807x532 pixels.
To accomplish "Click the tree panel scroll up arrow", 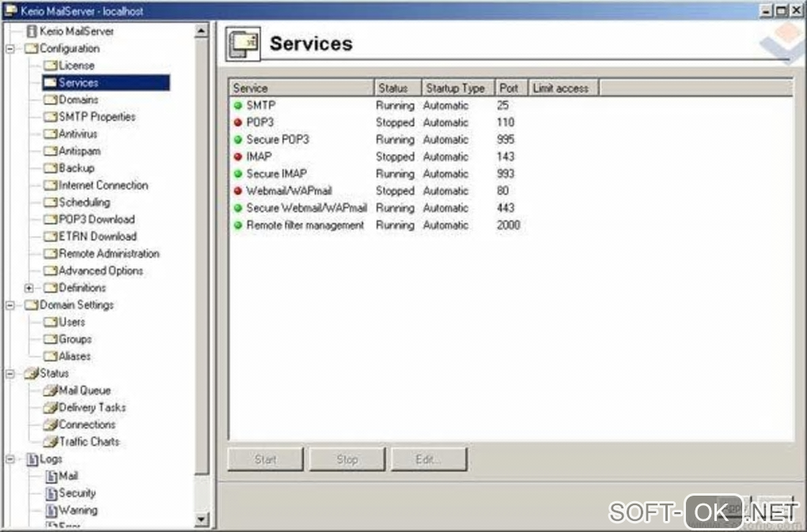I will 201,31.
